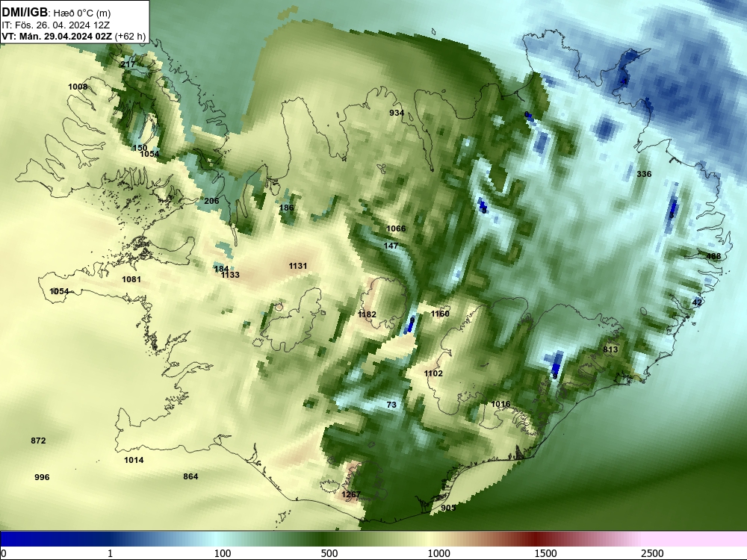
Task: Click the 1016 height label
Action: (500, 404)
